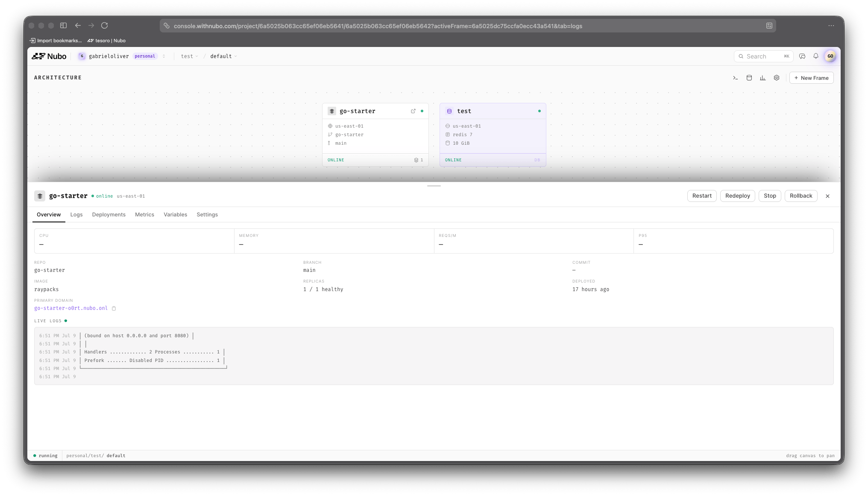Viewport: 868px width, 496px height.
Task: Click the panel resize handle
Action: pyautogui.click(x=434, y=186)
